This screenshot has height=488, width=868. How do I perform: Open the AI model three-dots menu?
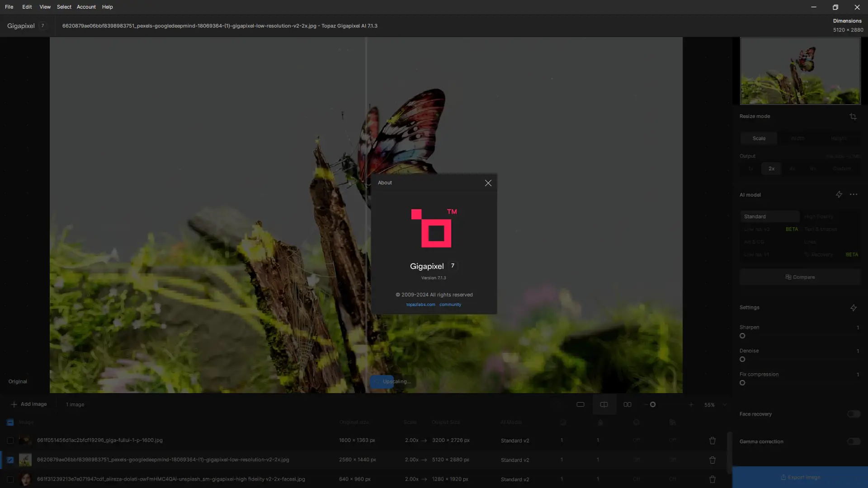point(854,194)
